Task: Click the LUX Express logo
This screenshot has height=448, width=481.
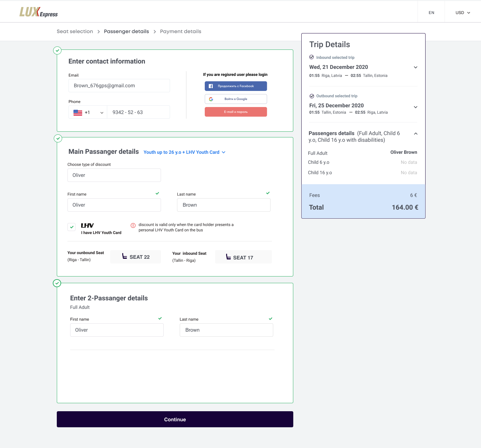Action: (x=38, y=12)
